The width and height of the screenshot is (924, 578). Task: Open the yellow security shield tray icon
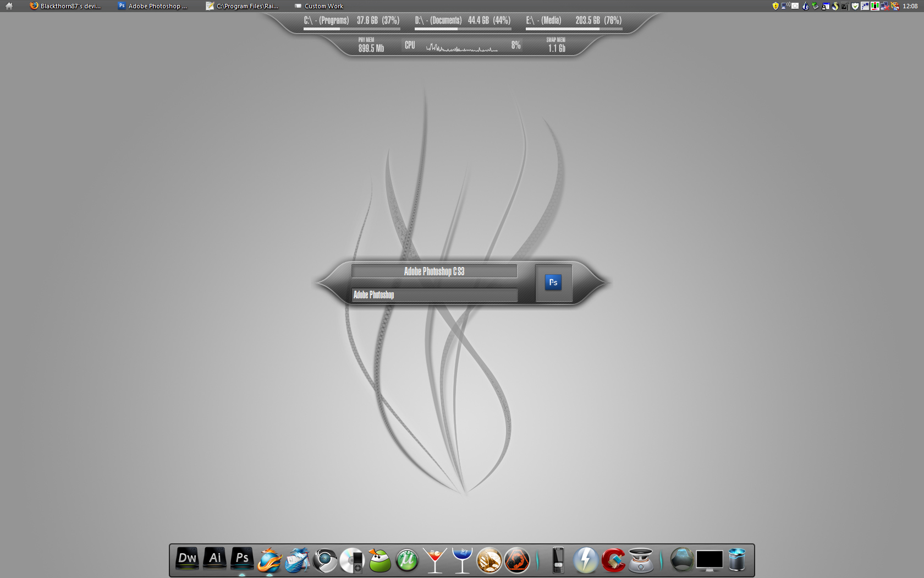(x=776, y=6)
